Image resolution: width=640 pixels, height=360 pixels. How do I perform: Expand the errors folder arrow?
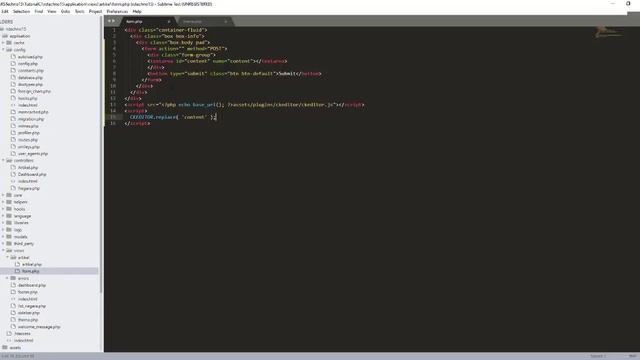[x=7, y=278]
